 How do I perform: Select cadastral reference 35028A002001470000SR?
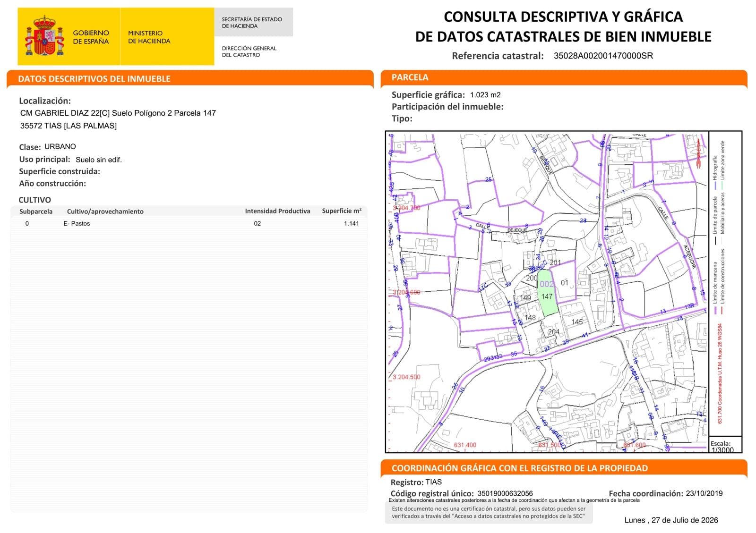pyautogui.click(x=603, y=56)
